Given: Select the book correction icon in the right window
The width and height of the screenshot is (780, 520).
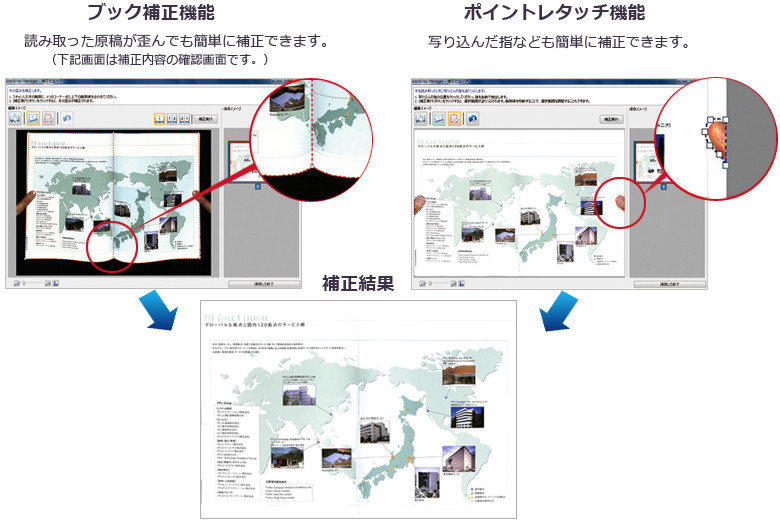Looking at the screenshot, I should tap(438, 118).
